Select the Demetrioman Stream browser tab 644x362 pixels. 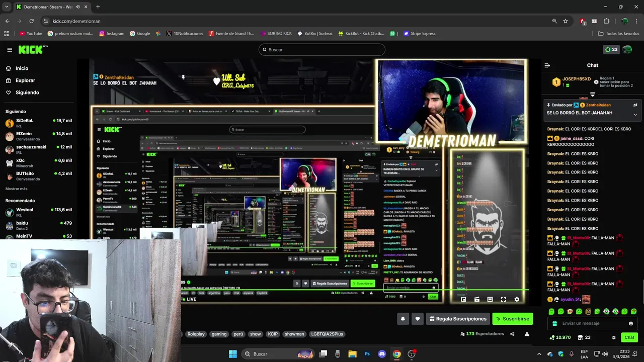click(51, 7)
